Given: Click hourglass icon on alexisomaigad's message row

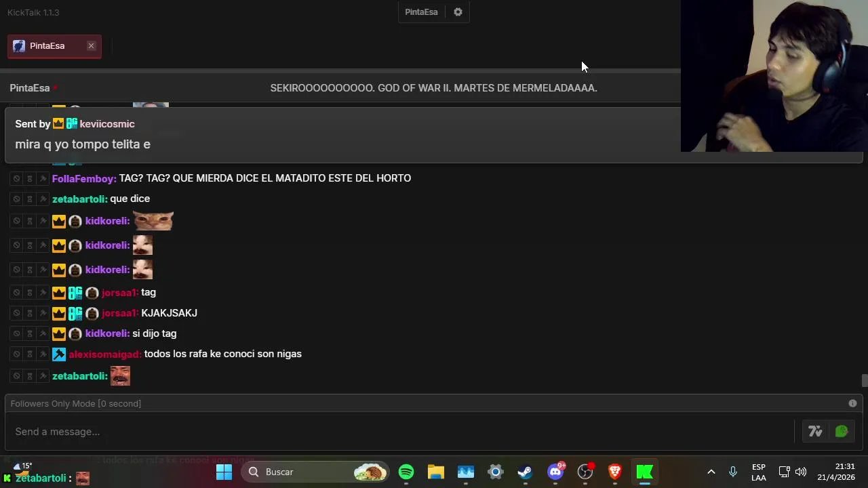Looking at the screenshot, I should [x=30, y=354].
